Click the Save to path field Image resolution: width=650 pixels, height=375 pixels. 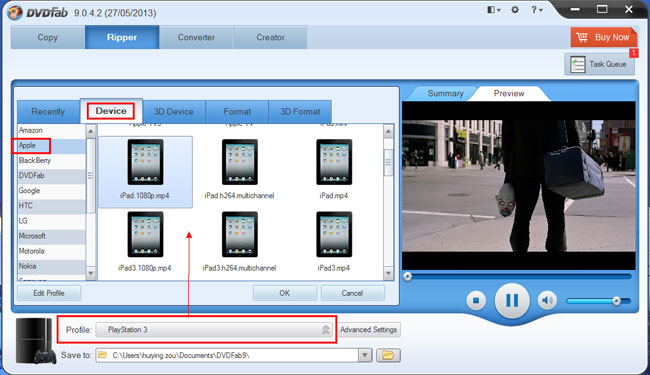point(227,355)
